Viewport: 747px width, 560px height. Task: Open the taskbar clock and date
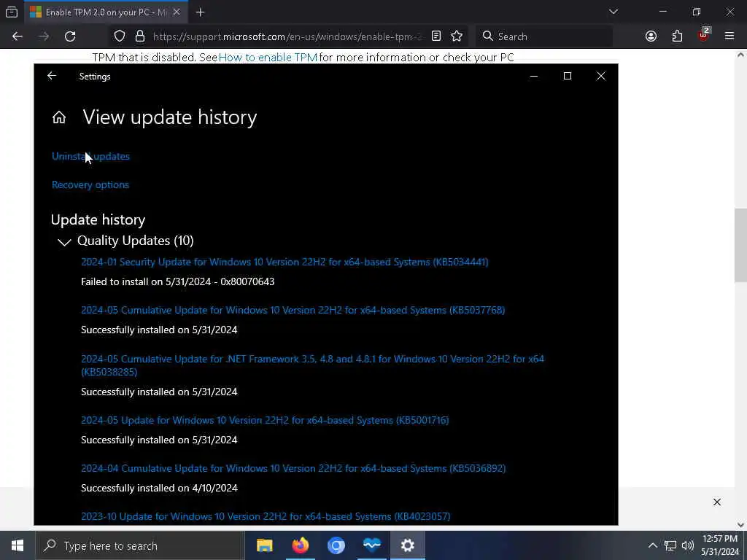719,545
